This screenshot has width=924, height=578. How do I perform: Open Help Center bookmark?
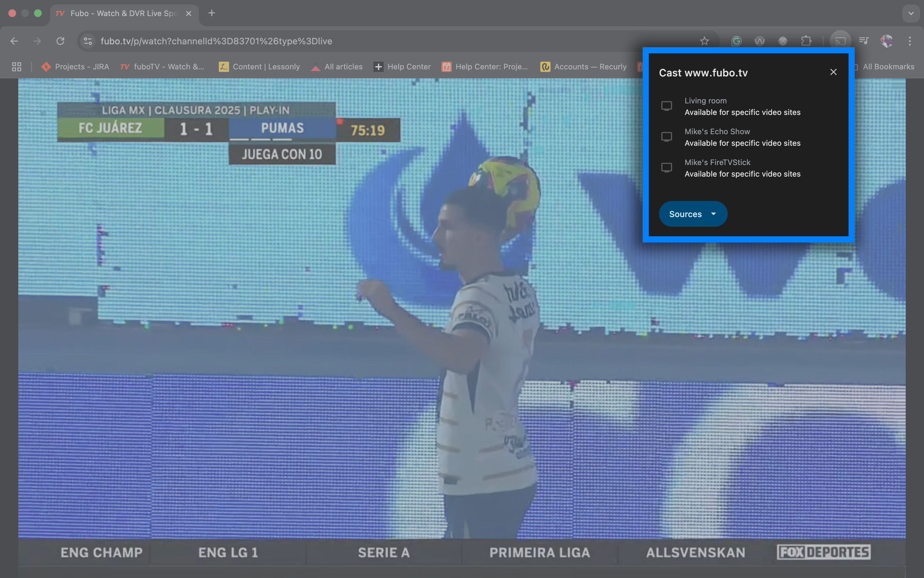click(x=402, y=66)
